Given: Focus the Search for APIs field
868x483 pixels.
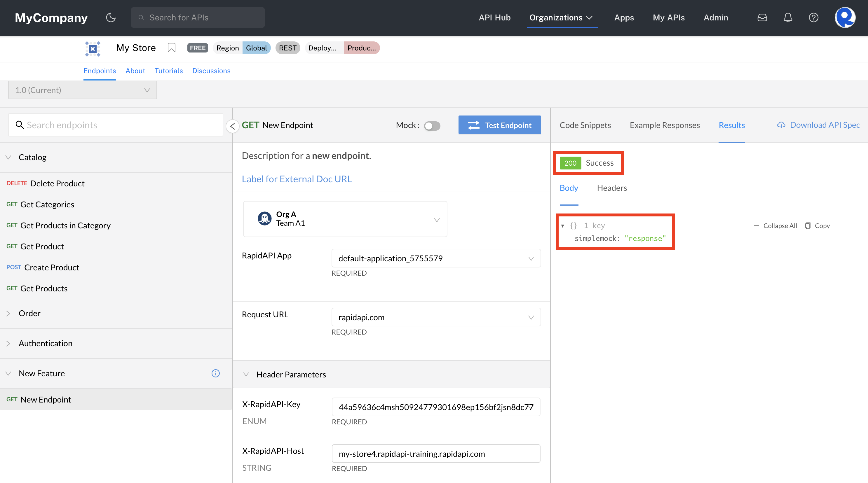Looking at the screenshot, I should point(198,17).
